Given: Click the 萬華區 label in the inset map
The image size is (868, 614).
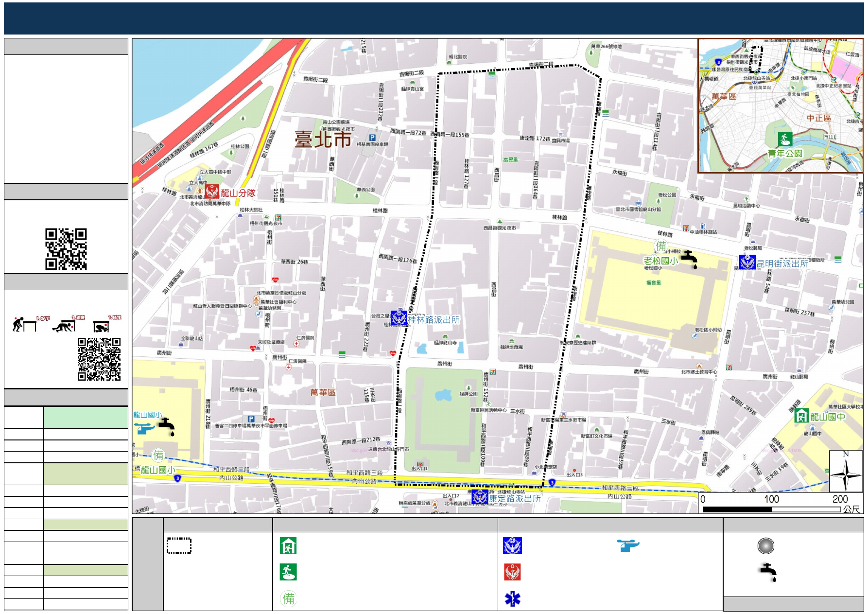Looking at the screenshot, I should coord(724,96).
